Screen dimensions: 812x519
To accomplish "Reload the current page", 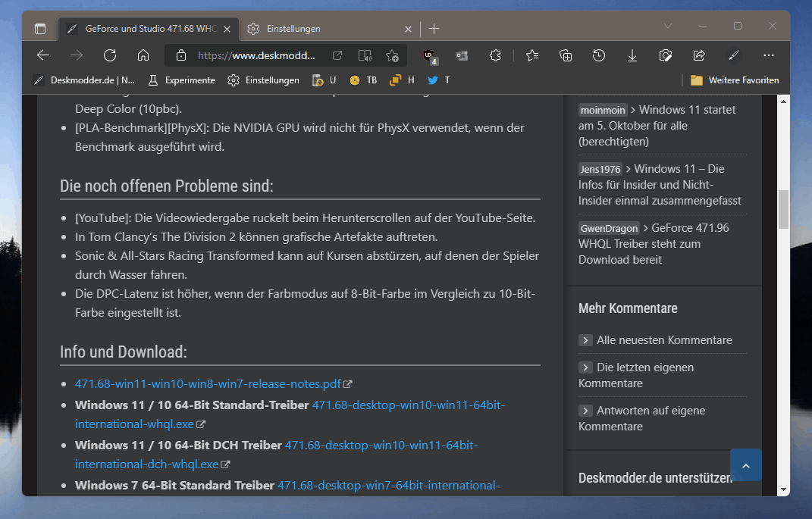I will [x=110, y=55].
